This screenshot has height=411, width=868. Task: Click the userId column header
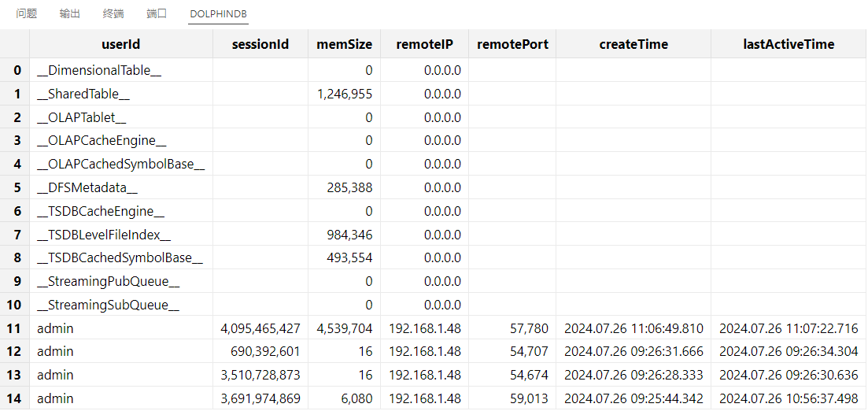click(121, 44)
